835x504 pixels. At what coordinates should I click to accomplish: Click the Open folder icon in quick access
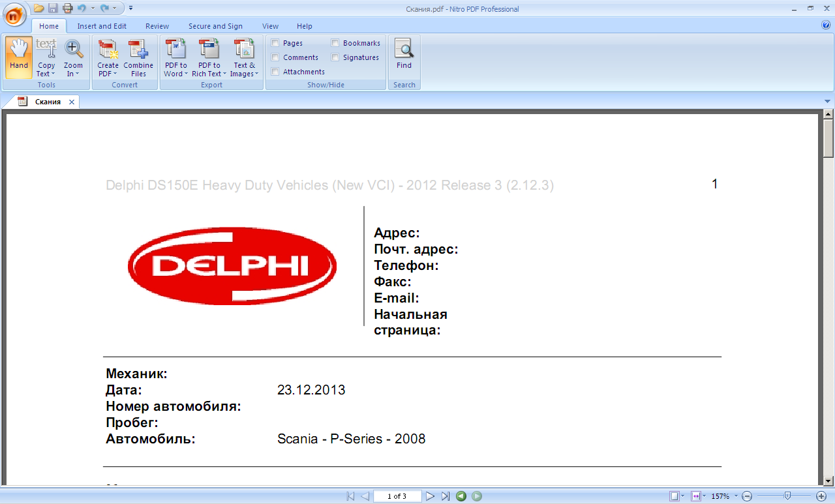click(39, 8)
